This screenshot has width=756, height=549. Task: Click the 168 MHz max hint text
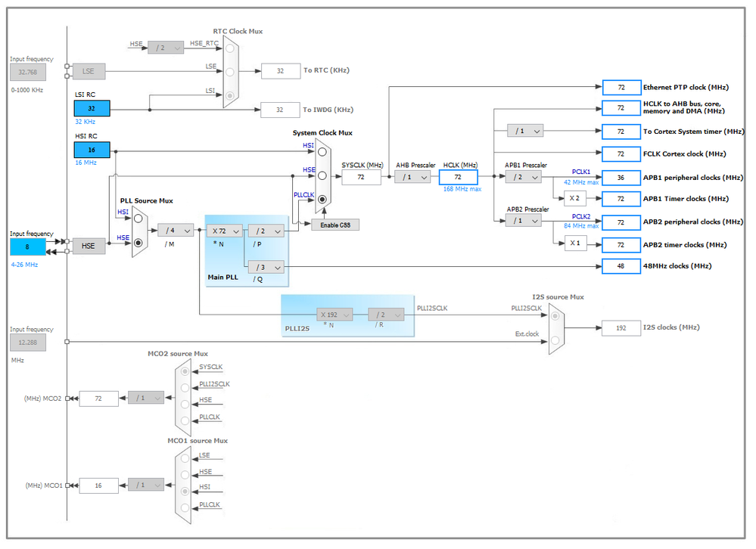click(462, 189)
